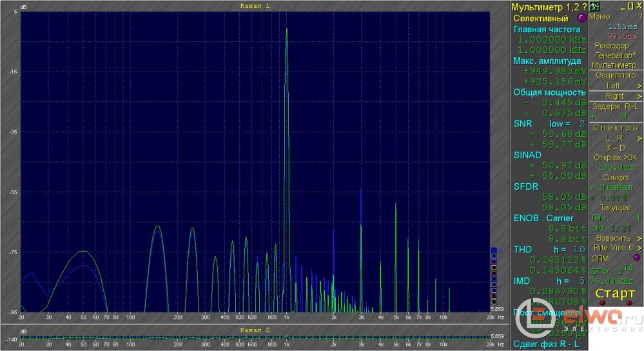
Task: Toggle the СПМ purple indicator
Action: click(x=637, y=258)
